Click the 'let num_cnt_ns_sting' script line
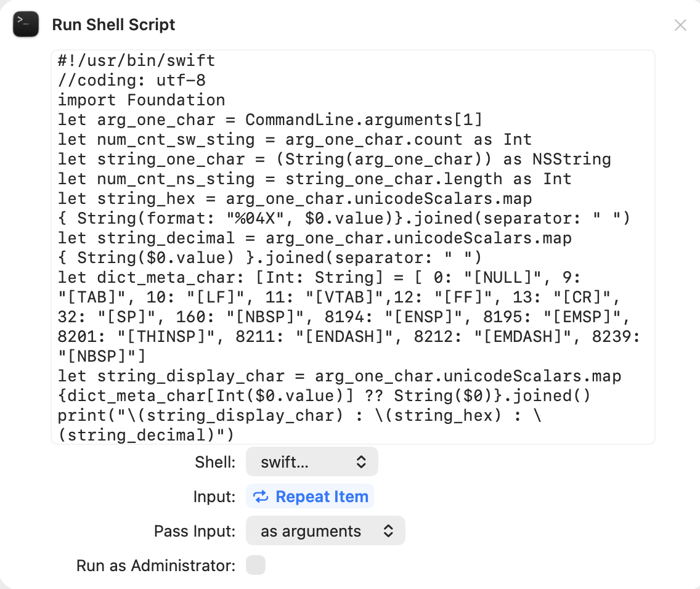 pyautogui.click(x=314, y=179)
